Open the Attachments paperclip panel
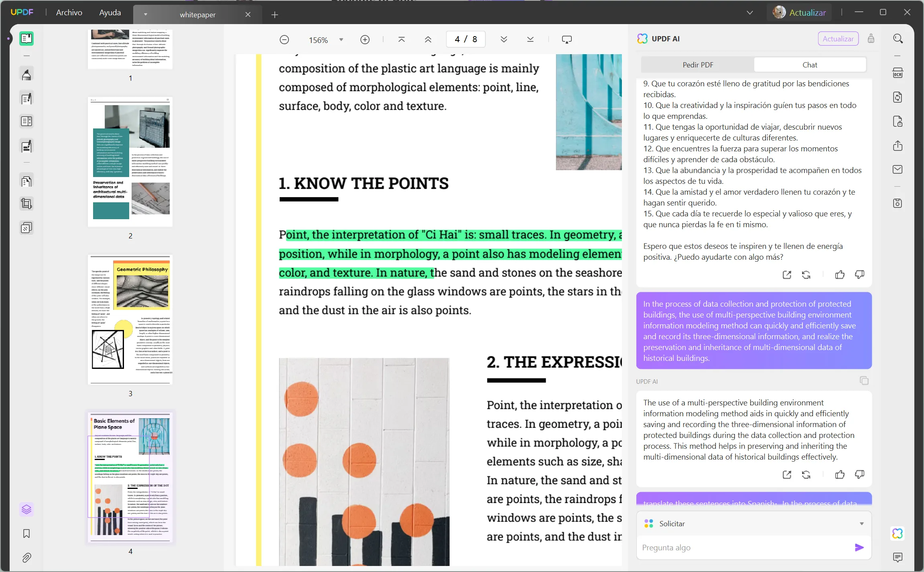This screenshot has width=924, height=572. click(26, 558)
